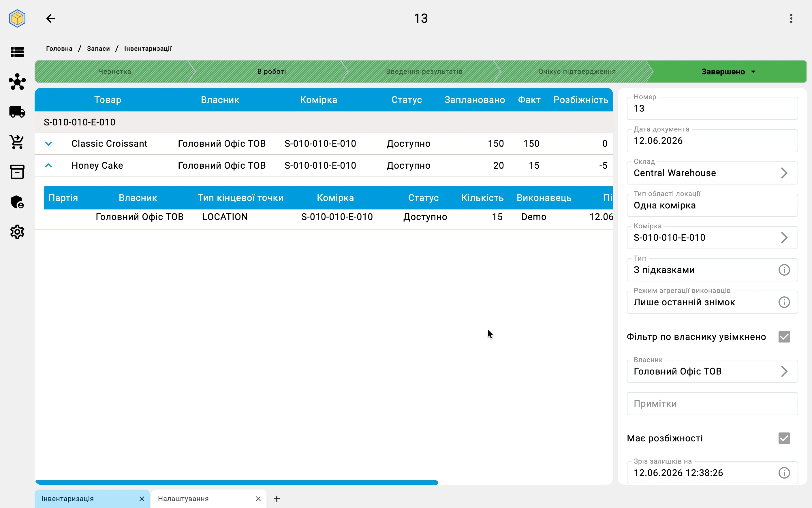Select the Чернетка stage
Image resolution: width=812 pixels, height=508 pixels.
click(x=114, y=72)
